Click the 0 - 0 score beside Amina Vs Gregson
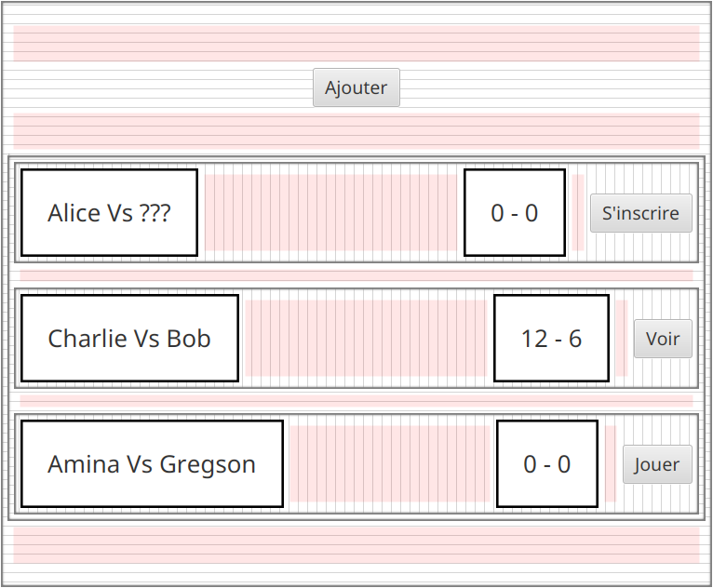 pyautogui.click(x=547, y=464)
